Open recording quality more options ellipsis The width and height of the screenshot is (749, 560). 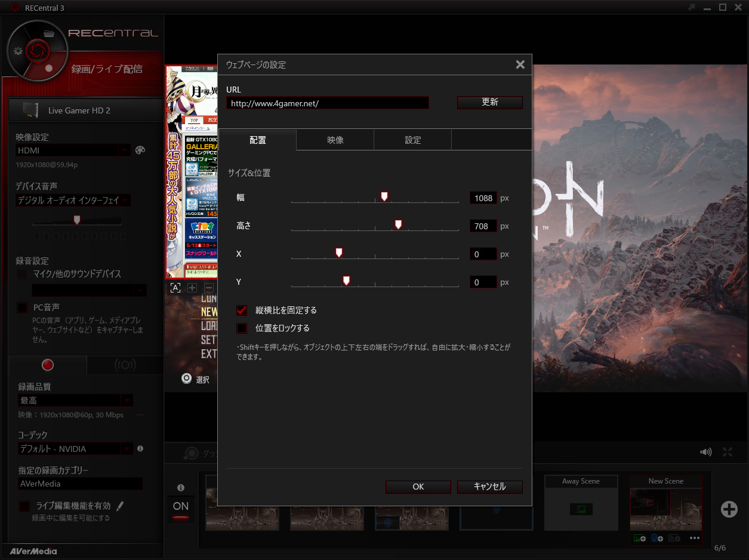140,414
